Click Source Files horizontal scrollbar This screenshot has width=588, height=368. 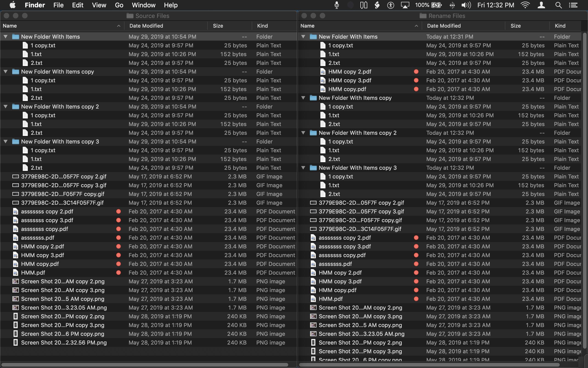[145, 365]
